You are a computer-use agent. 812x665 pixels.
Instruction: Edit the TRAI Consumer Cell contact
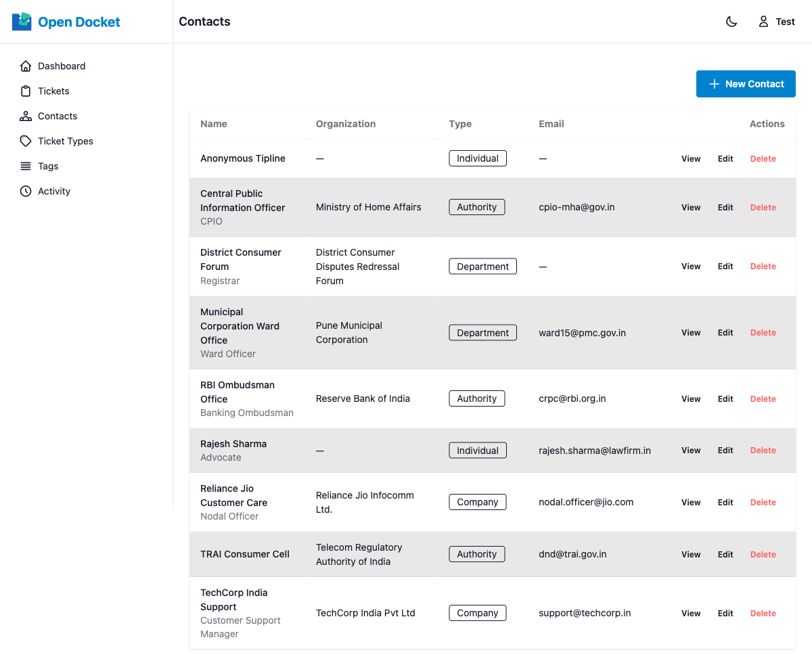(725, 554)
